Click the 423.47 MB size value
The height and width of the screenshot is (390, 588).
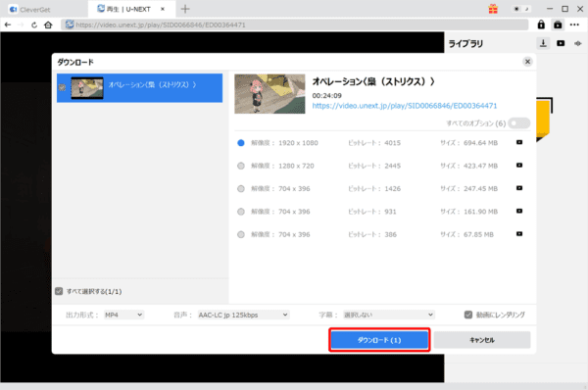point(480,166)
